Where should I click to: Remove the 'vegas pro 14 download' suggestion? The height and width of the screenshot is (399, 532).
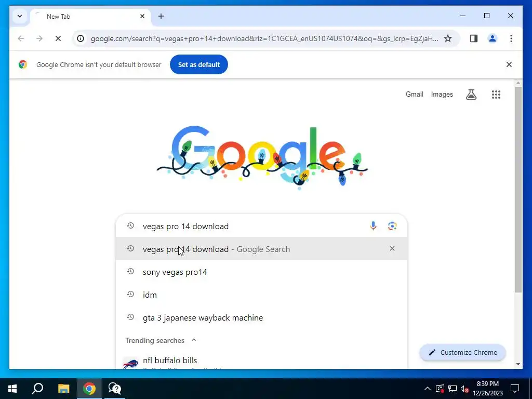tap(392, 249)
